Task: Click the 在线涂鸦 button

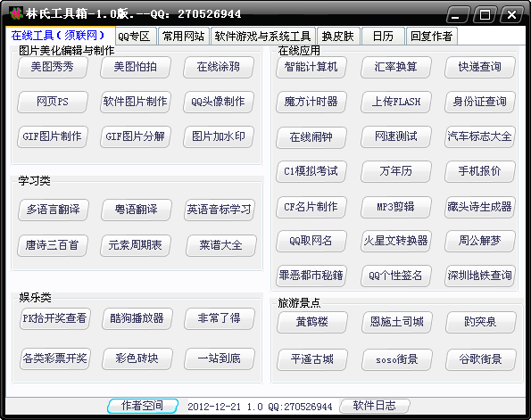Action: [x=219, y=67]
